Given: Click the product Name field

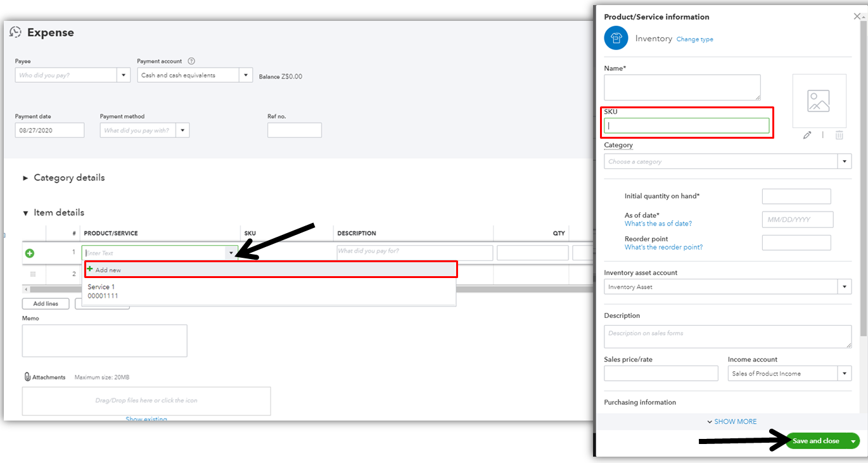Looking at the screenshot, I should (x=682, y=87).
